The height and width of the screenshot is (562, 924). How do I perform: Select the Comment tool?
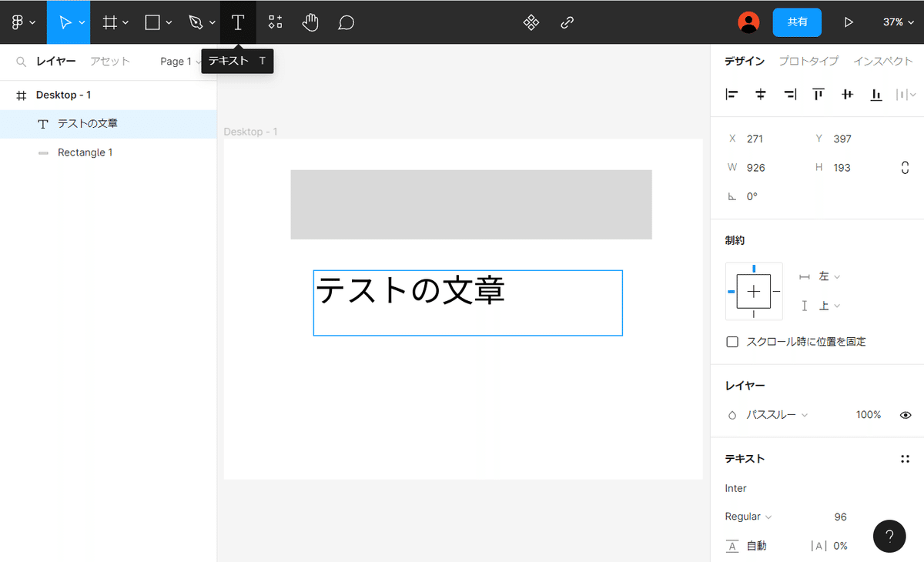tap(346, 22)
